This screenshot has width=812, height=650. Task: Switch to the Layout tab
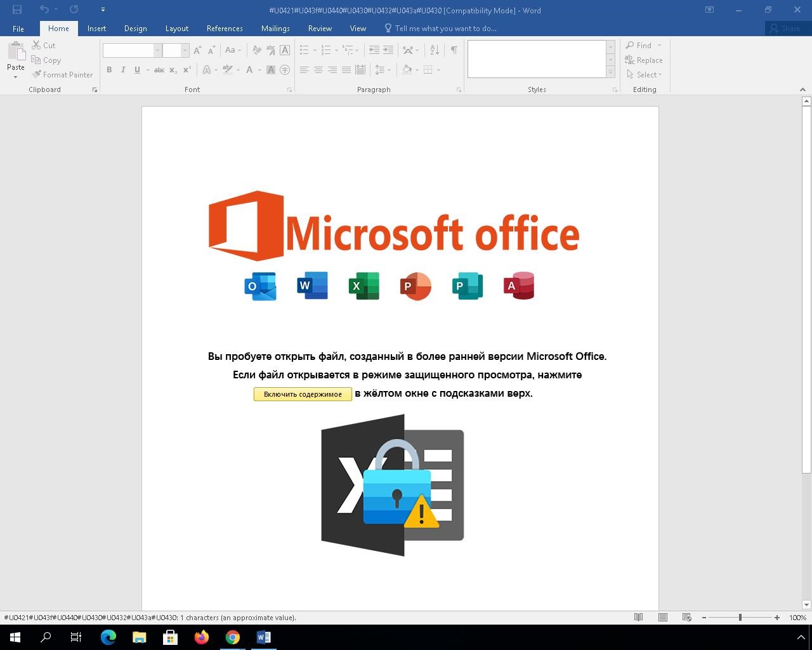[x=176, y=29]
